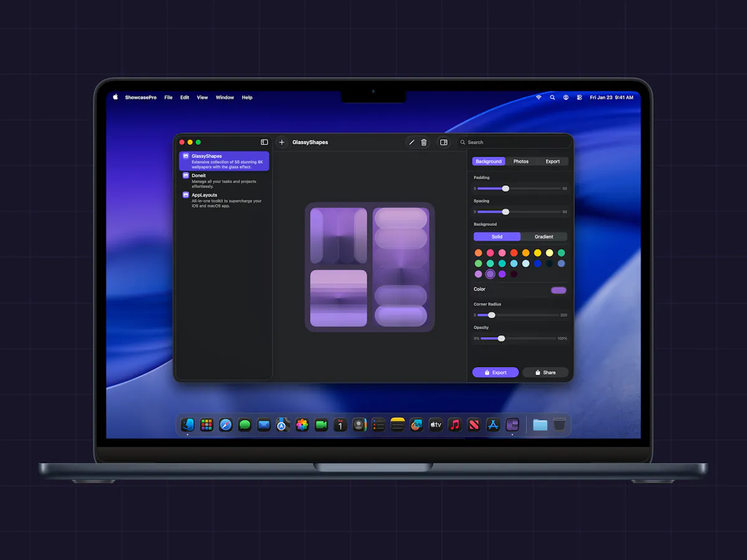
Task: Pick the sky blue color swatch
Action: (514, 263)
